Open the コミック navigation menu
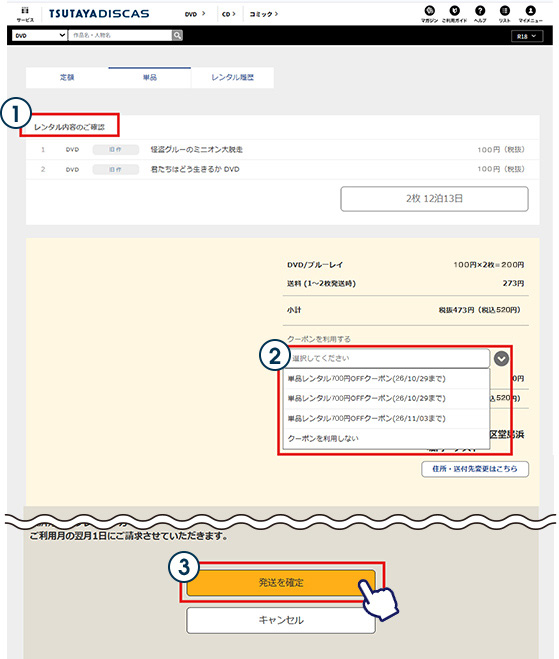Viewport: 559px width, 659px height. 264,14
